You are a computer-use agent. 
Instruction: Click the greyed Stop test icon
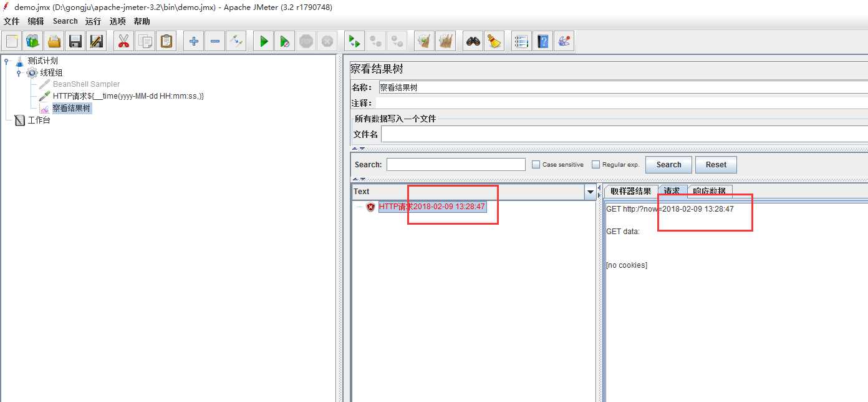[306, 41]
